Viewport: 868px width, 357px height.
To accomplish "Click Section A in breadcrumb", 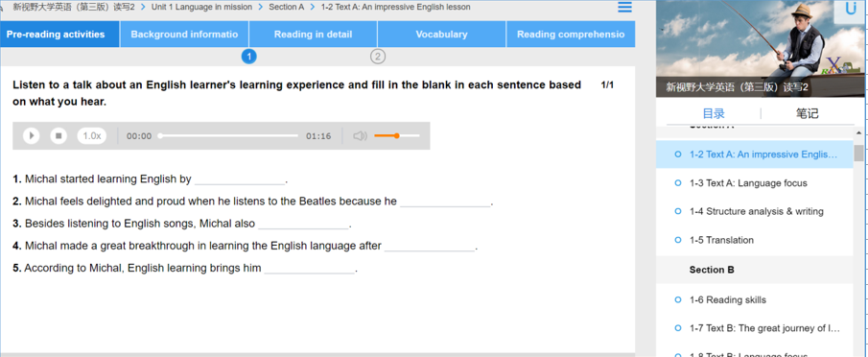I will (x=286, y=7).
